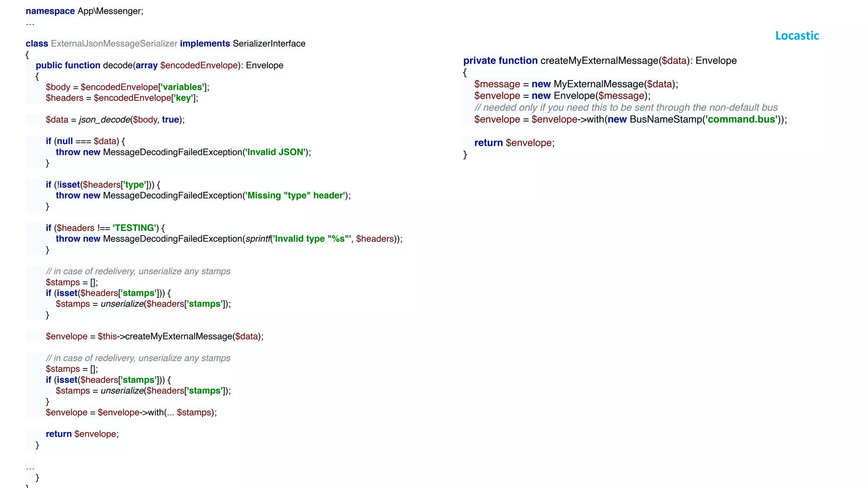Click the 'variables' string key
Screen dimensions: 868x488
(182, 87)
